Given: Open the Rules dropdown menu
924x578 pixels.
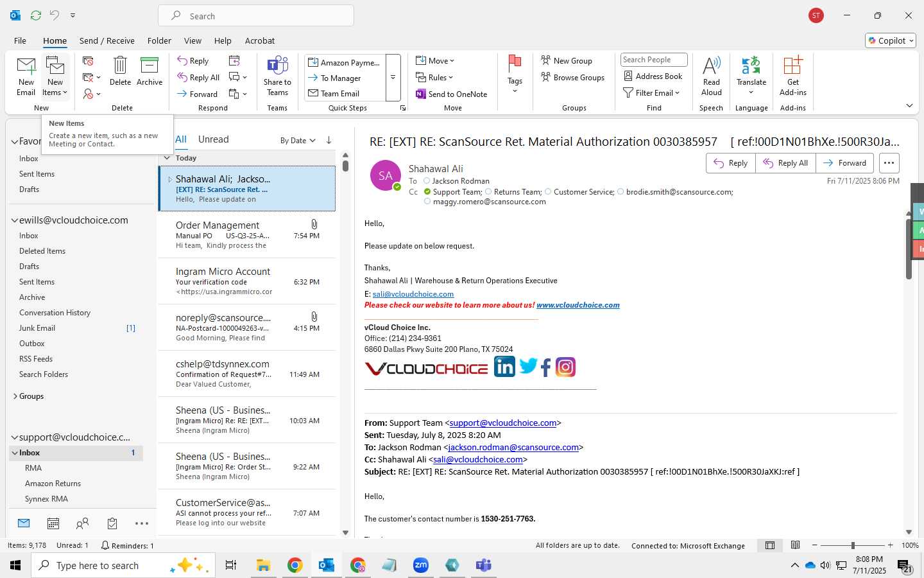Looking at the screenshot, I should tap(435, 77).
